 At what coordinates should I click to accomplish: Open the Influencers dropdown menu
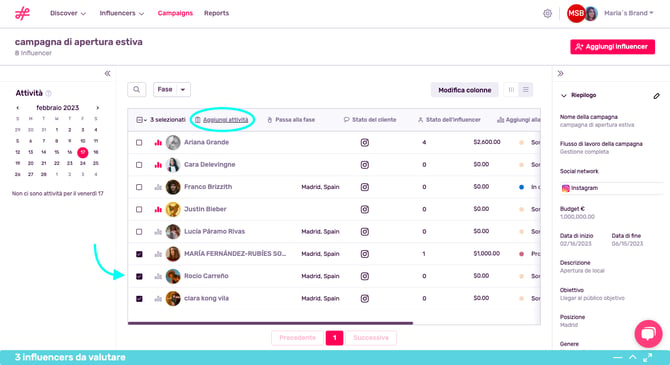pos(122,13)
